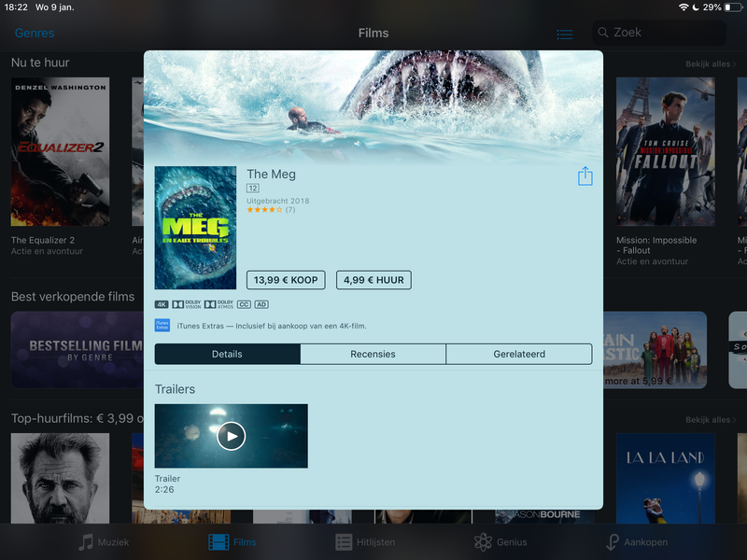Open the list view icon in the top bar
The height and width of the screenshot is (560, 747).
coord(565,35)
